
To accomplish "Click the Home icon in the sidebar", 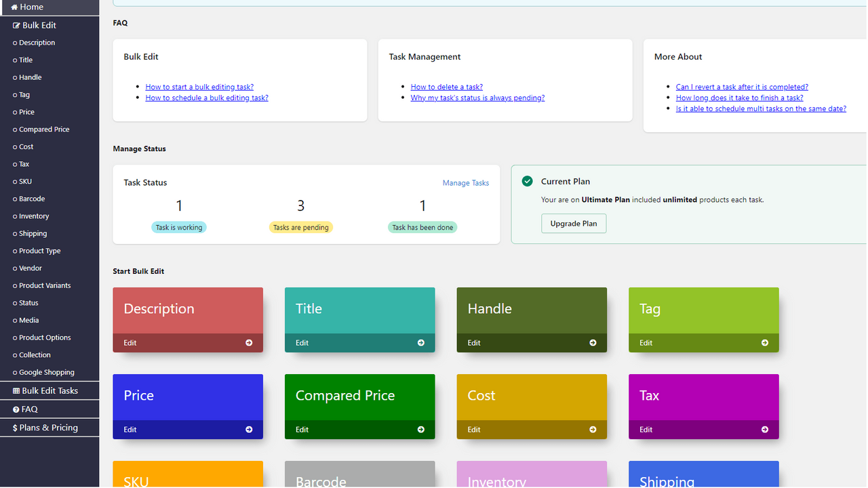I will coord(14,7).
